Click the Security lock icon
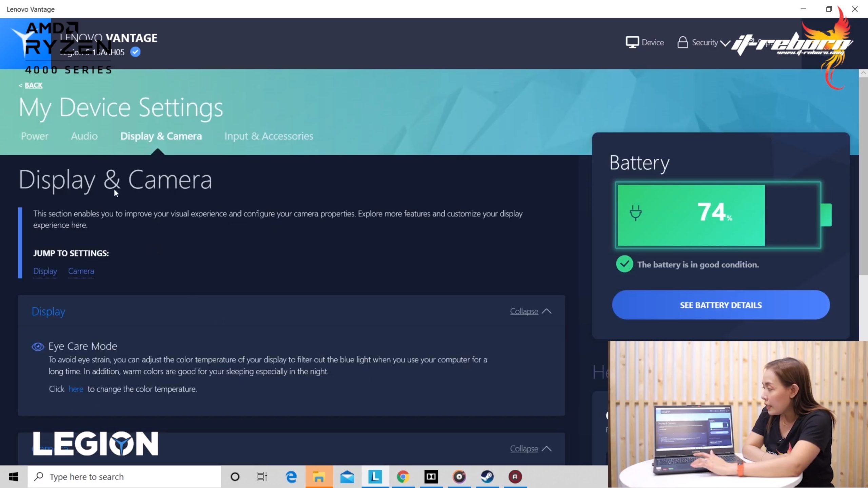The image size is (868, 488). click(682, 43)
